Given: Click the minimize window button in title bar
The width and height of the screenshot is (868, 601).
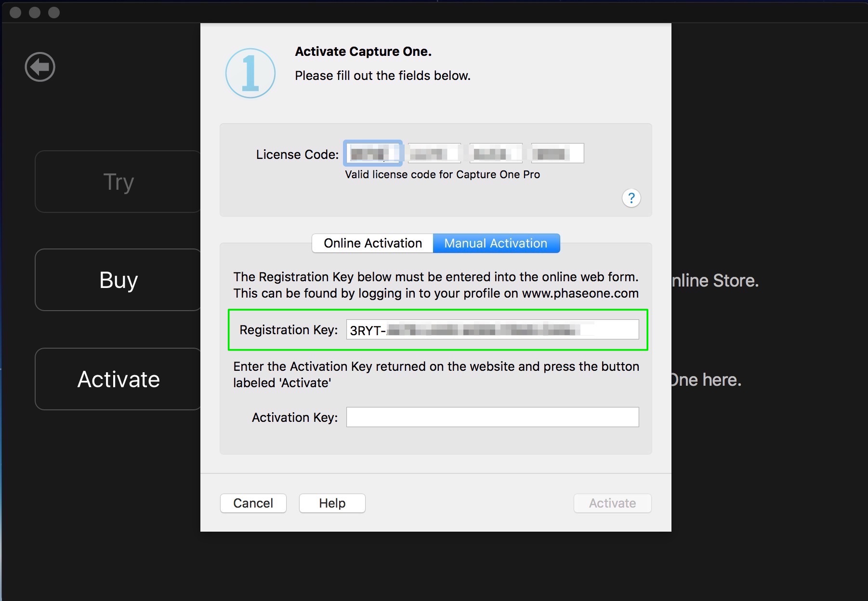Looking at the screenshot, I should tap(35, 13).
